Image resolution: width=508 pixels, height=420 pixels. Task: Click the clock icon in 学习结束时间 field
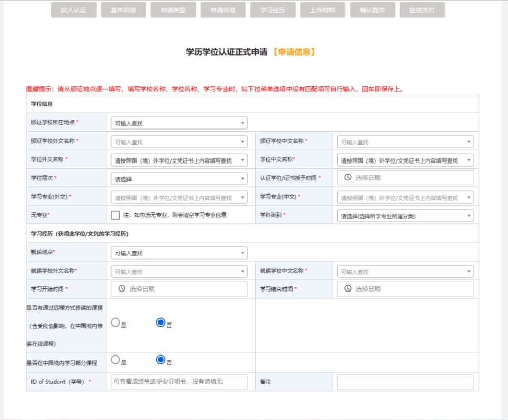pos(347,288)
